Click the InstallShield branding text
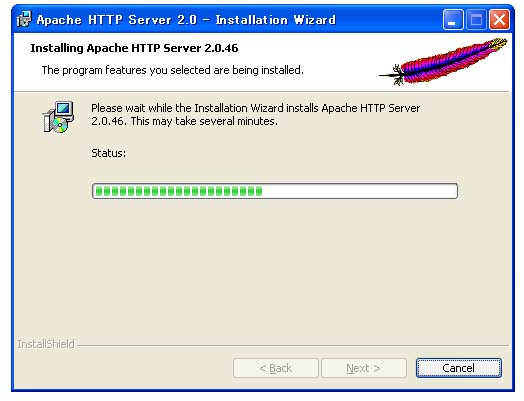This screenshot has width=524, height=401. pos(46,344)
